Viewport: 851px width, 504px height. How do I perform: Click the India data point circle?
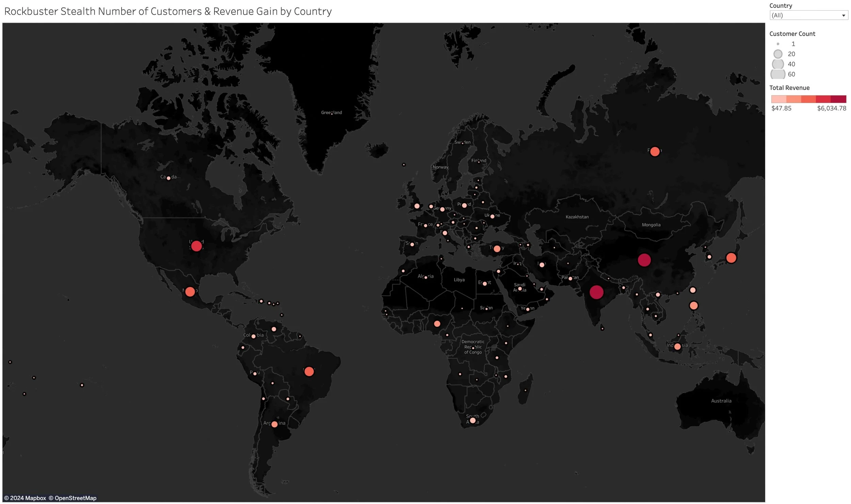[x=596, y=292]
